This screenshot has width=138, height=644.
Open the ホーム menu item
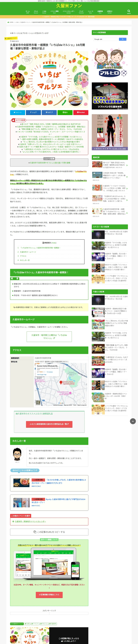(28, 12)
